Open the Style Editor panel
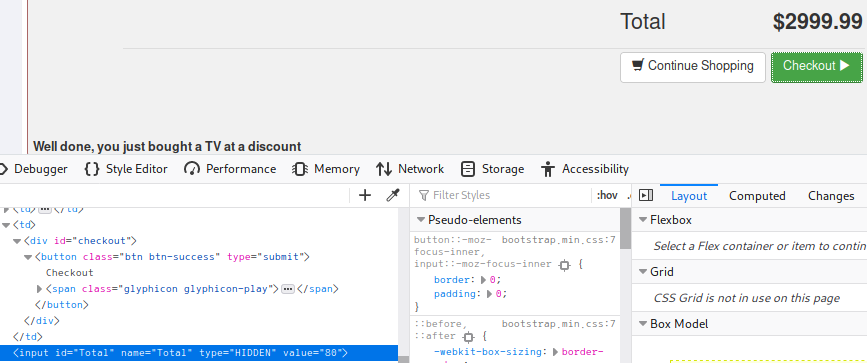 [x=126, y=169]
